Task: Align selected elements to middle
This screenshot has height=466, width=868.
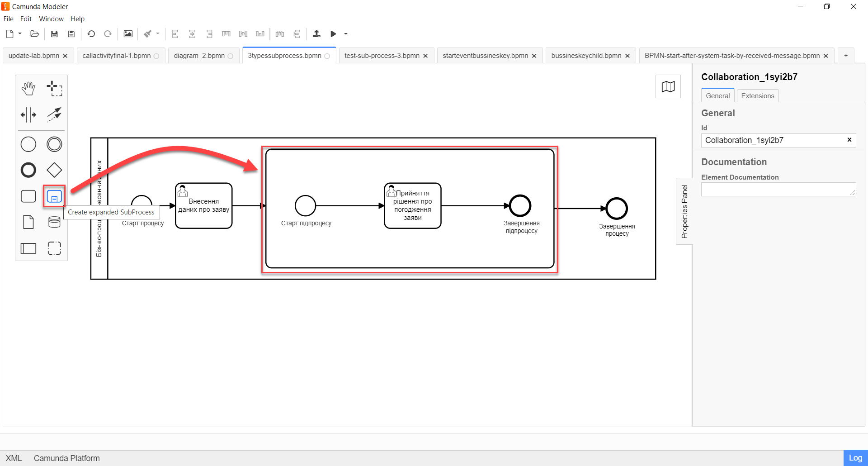Action: pyautogui.click(x=243, y=34)
